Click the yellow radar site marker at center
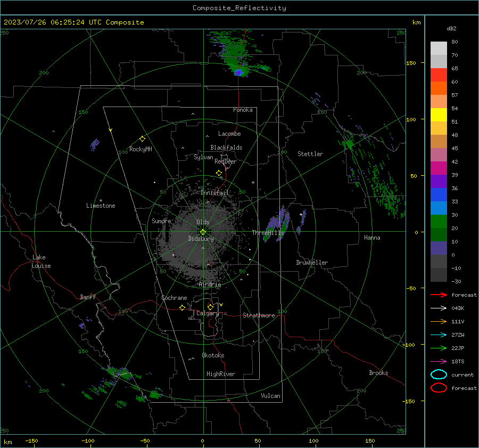The width and height of the screenshot is (479, 448). coord(203,232)
